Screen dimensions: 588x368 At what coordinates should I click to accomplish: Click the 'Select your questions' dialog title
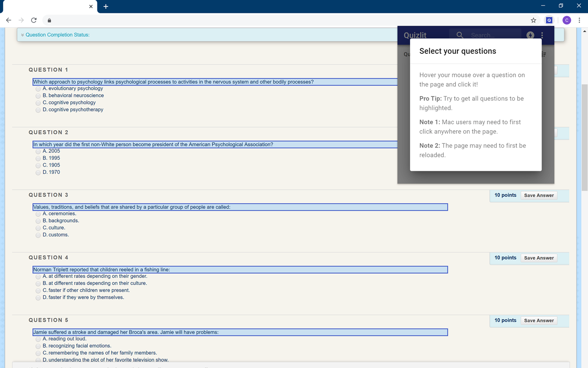[458, 51]
